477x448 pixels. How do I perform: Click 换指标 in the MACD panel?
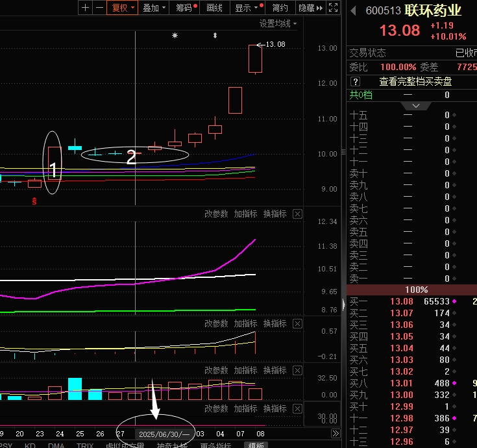tap(275, 323)
